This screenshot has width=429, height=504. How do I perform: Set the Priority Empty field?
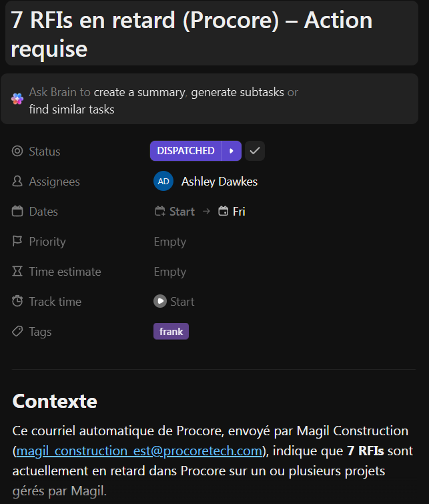[x=170, y=242]
